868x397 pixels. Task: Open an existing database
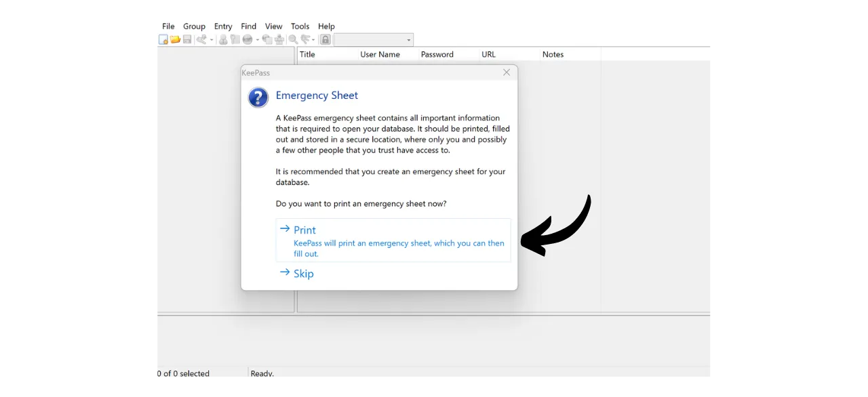pos(175,39)
